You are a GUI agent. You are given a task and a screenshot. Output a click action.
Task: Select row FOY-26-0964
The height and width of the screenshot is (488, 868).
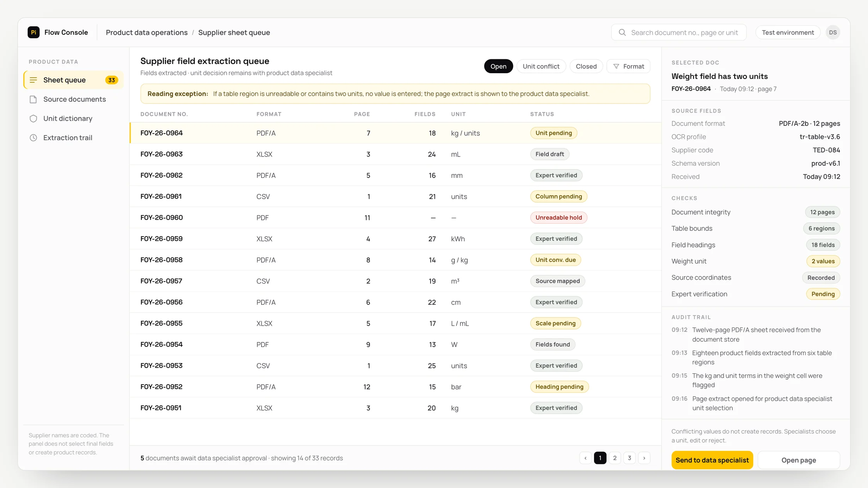(x=395, y=133)
